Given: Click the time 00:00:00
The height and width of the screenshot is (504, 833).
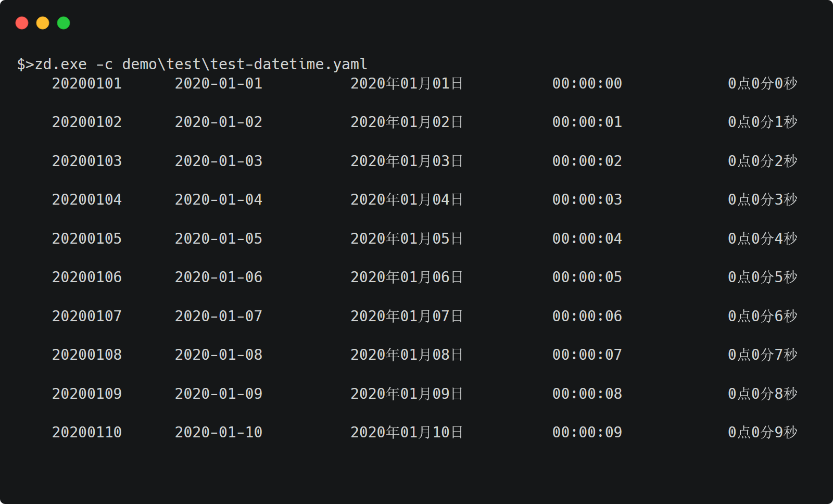Looking at the screenshot, I should pos(587,83).
